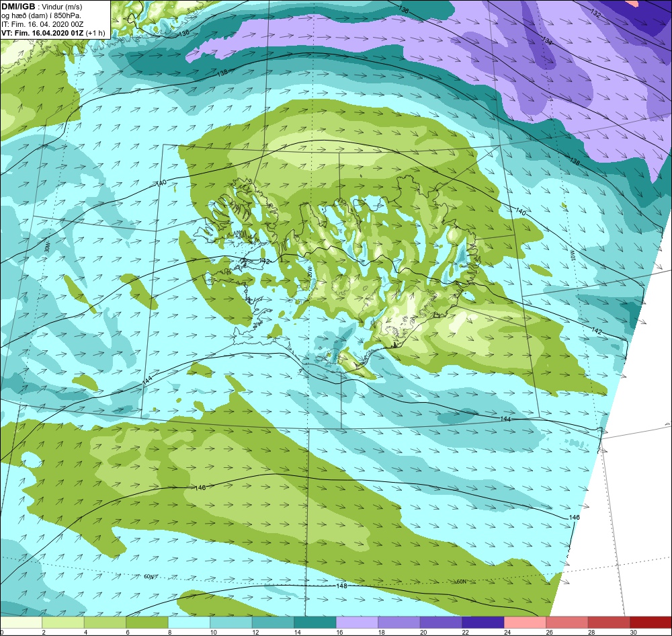Select the light cyan 8–10 m/s legend swatch
Viewport: 672px width, 636px height.
(x=189, y=623)
